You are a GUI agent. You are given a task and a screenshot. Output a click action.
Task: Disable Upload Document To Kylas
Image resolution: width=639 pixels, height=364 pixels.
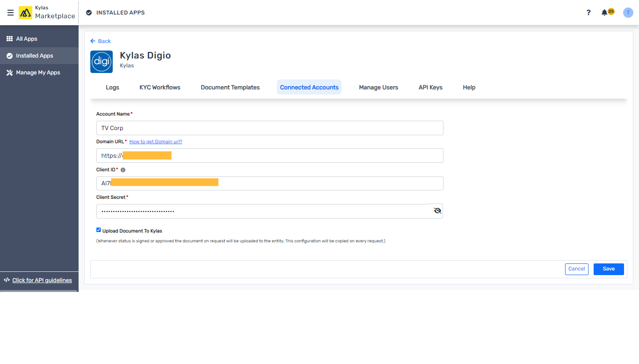tap(98, 230)
